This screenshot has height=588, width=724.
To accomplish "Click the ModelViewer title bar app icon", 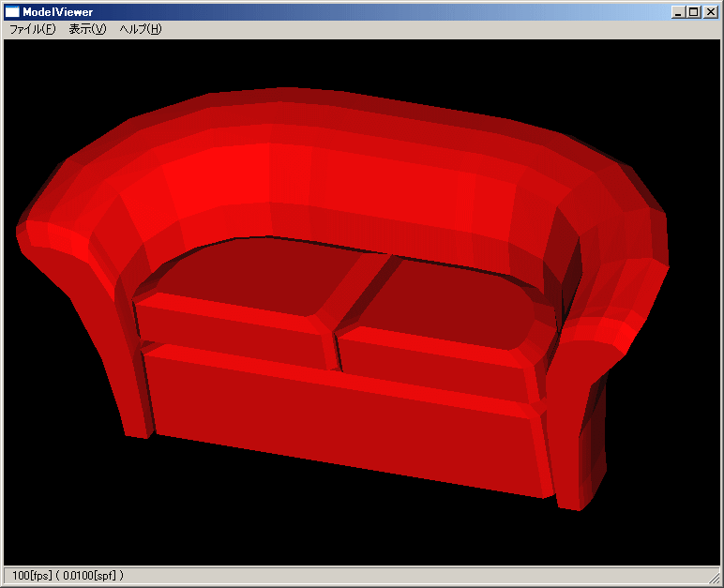I will click(12, 12).
